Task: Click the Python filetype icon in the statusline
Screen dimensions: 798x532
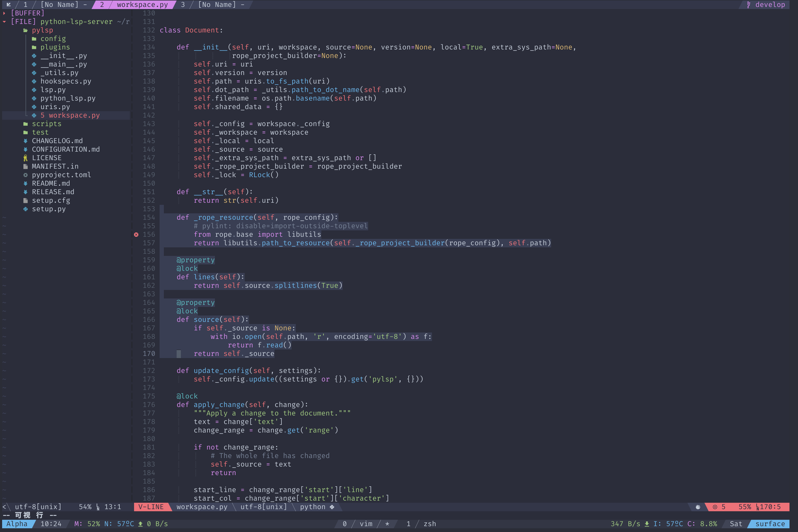Action: coord(332,507)
